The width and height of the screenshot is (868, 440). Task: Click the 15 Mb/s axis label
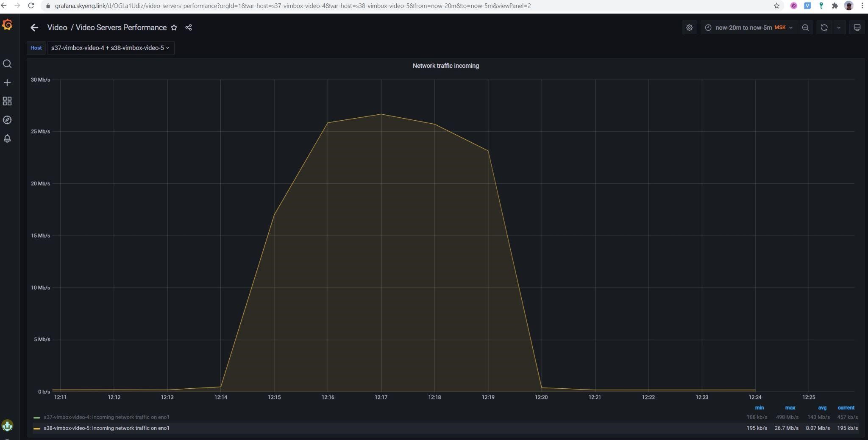(x=40, y=235)
